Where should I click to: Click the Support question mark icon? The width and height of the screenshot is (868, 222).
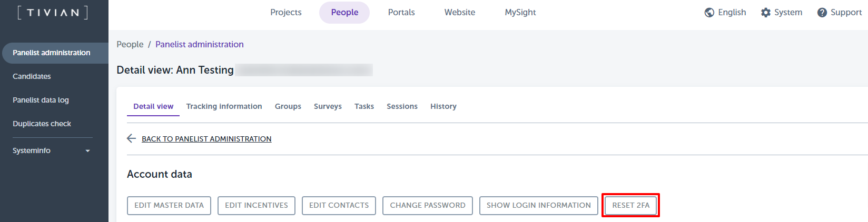tap(822, 13)
